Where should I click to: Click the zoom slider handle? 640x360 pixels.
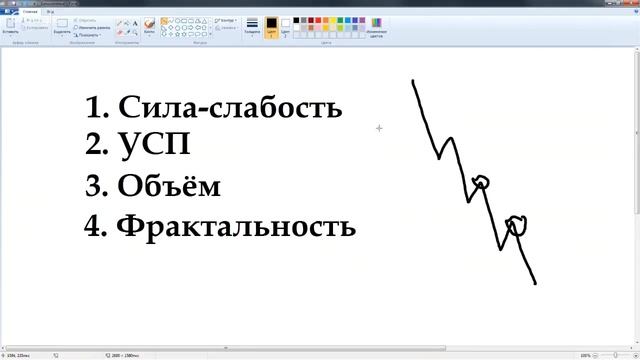pos(615,356)
